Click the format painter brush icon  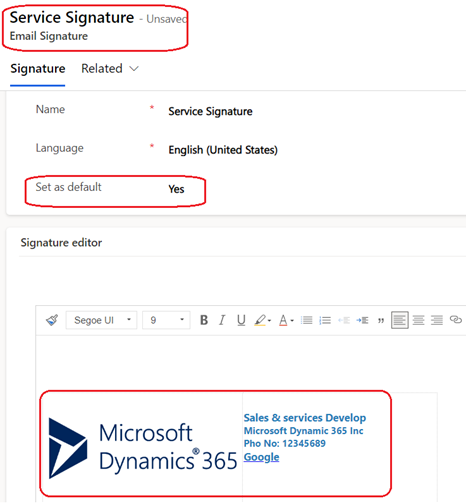pos(52,320)
